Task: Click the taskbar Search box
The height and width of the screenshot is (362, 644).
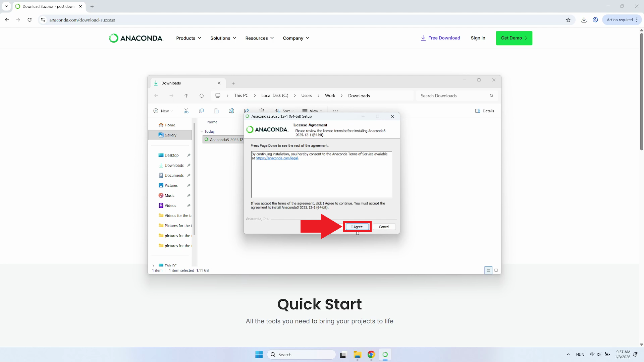Action: (302, 355)
